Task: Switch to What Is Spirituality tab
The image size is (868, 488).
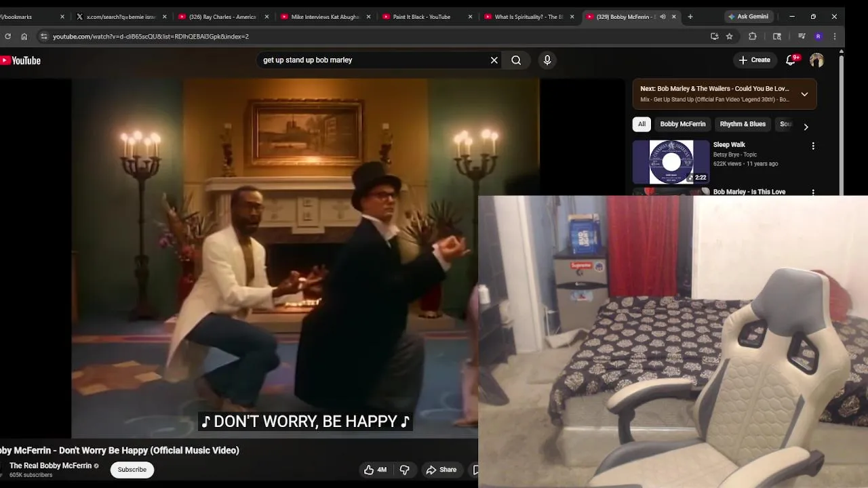Action: click(x=528, y=17)
